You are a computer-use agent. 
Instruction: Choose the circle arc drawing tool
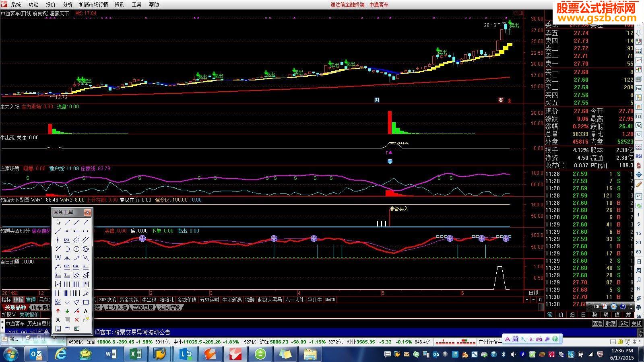pos(67,249)
